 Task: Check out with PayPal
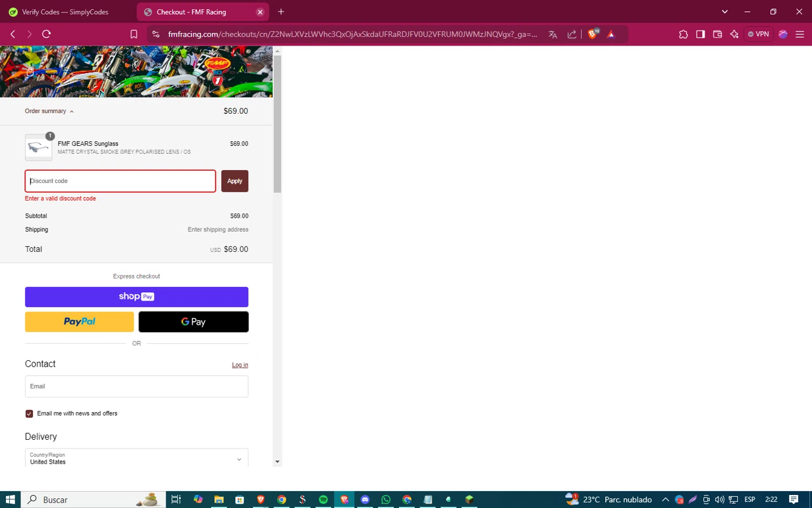80,322
